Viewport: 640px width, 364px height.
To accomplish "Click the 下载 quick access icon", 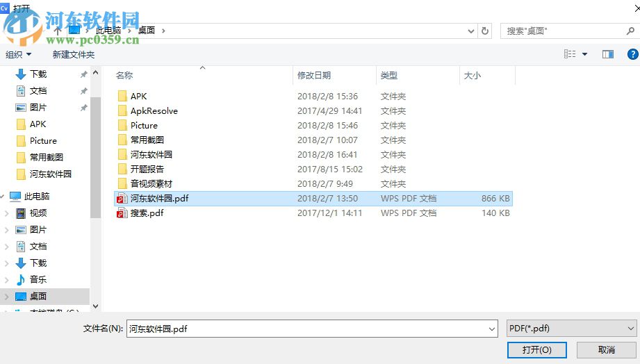I will pos(21,74).
